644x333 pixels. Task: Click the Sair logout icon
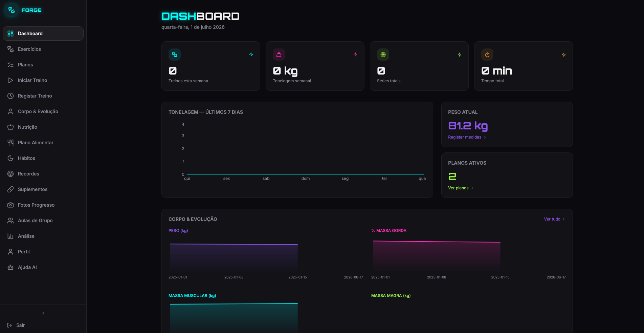click(x=9, y=325)
